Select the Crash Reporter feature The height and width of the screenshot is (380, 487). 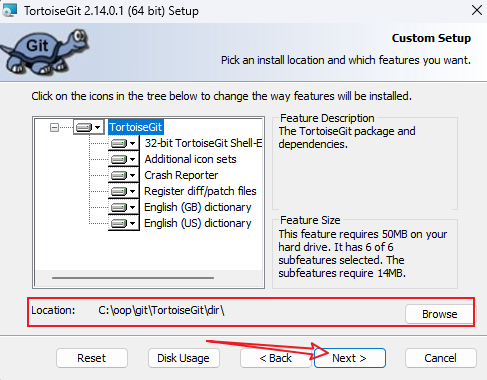[x=181, y=175]
